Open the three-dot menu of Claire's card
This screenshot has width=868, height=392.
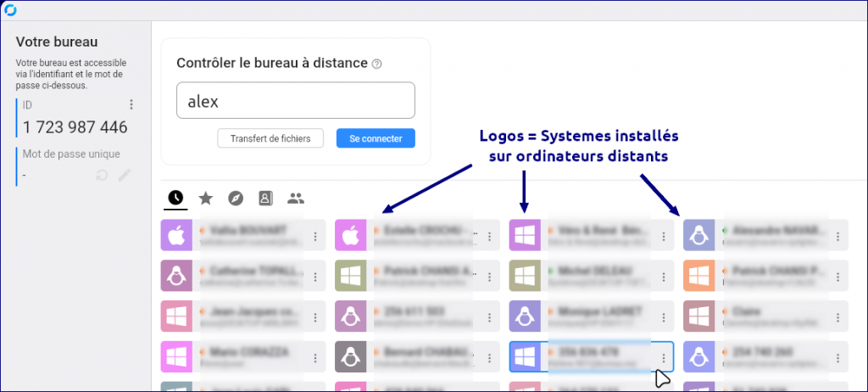tap(838, 316)
